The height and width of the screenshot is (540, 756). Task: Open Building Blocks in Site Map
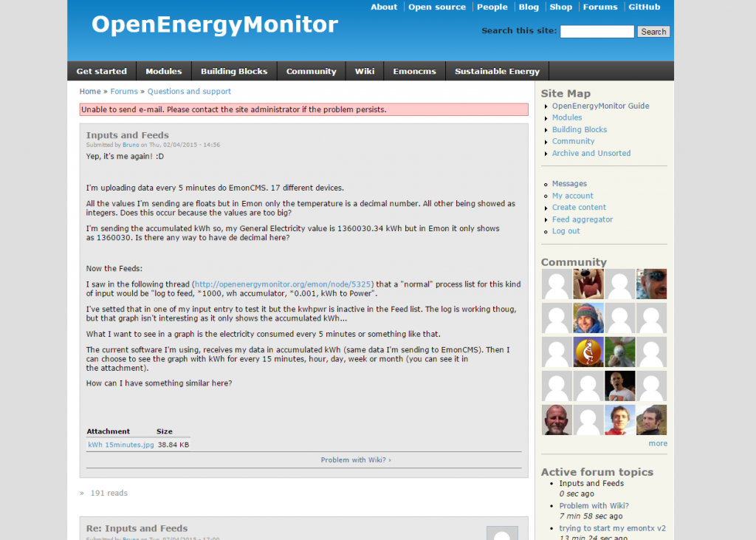point(579,129)
